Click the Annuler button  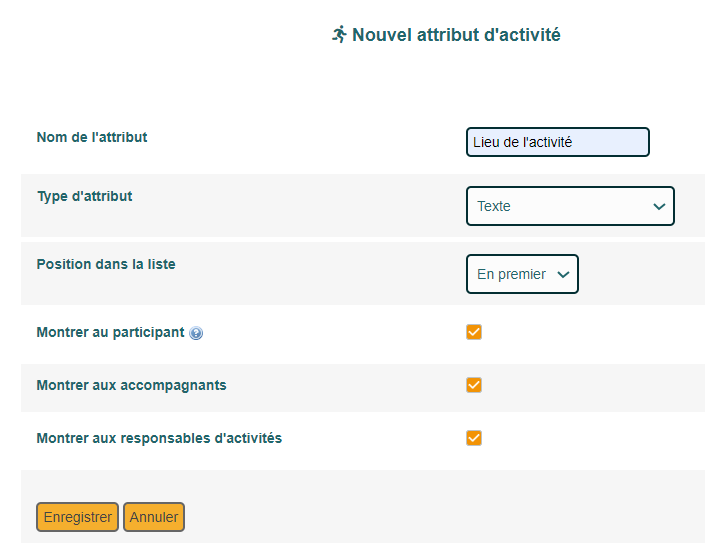[154, 517]
